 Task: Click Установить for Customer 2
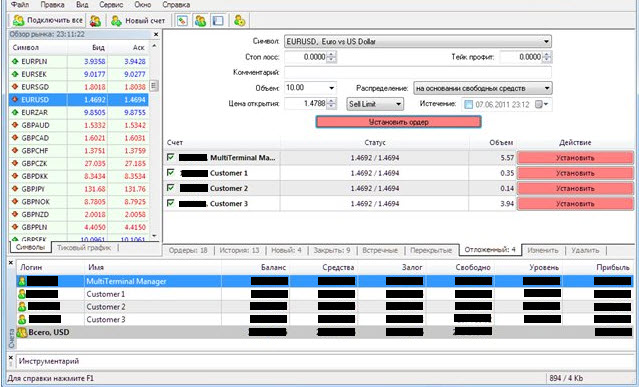pos(575,188)
